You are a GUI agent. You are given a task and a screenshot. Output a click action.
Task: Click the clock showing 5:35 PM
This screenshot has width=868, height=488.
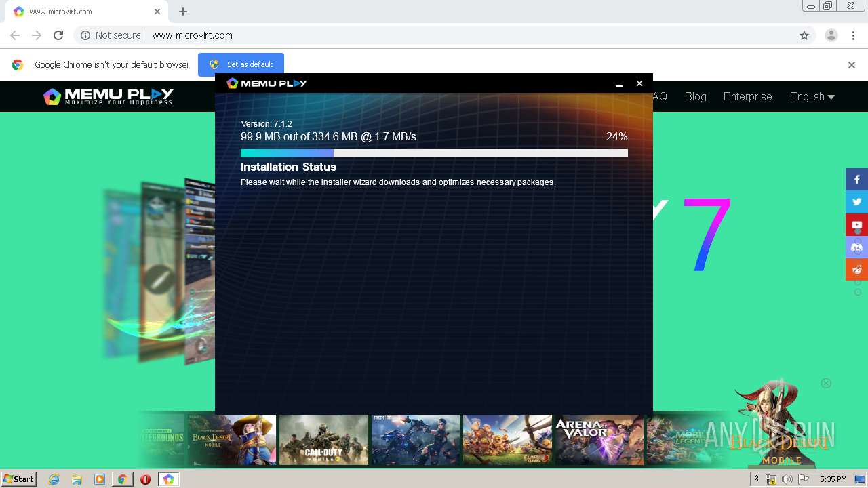tap(833, 479)
